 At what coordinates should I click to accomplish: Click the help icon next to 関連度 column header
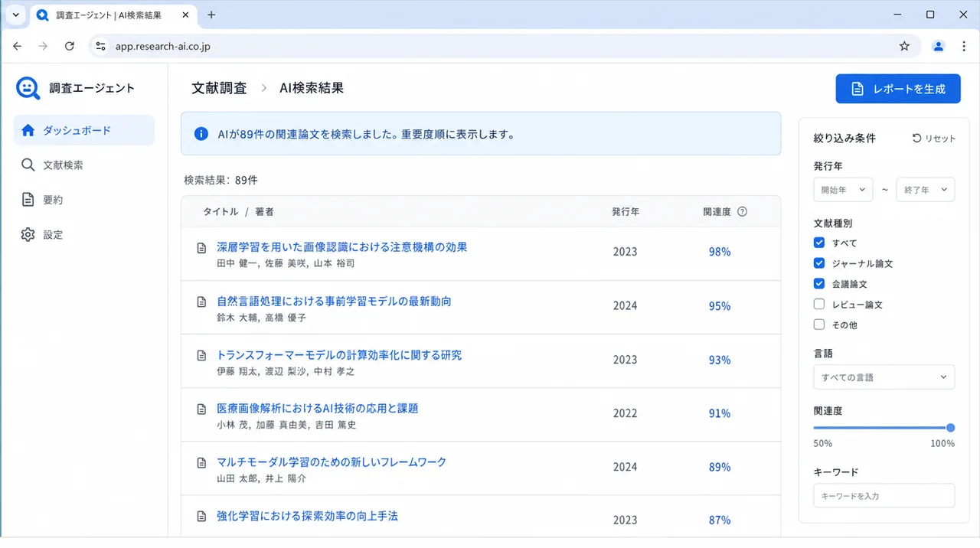pyautogui.click(x=742, y=212)
